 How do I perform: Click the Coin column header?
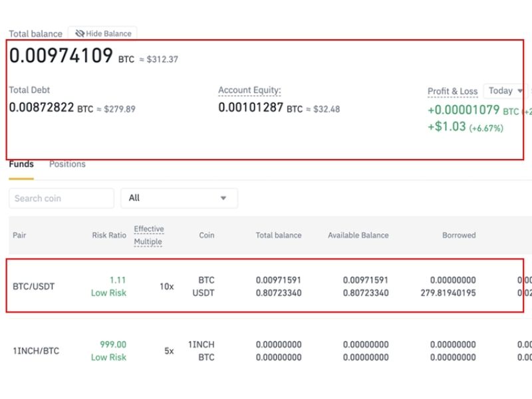click(x=207, y=235)
